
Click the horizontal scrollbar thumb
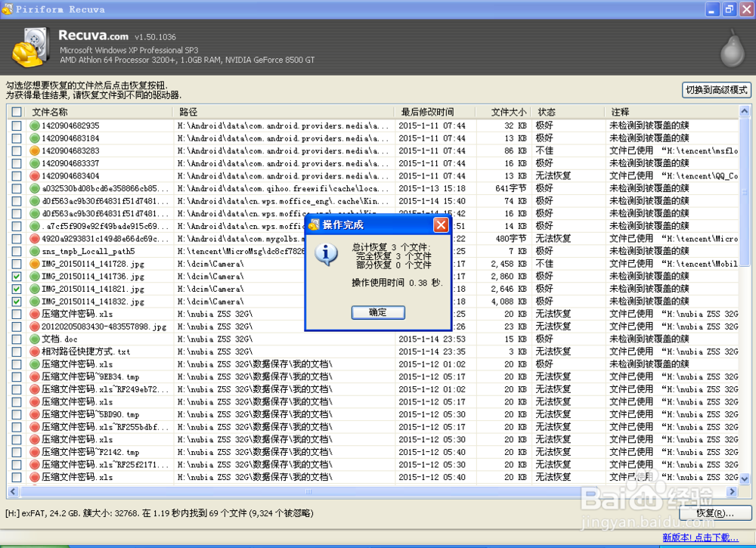tap(308, 491)
